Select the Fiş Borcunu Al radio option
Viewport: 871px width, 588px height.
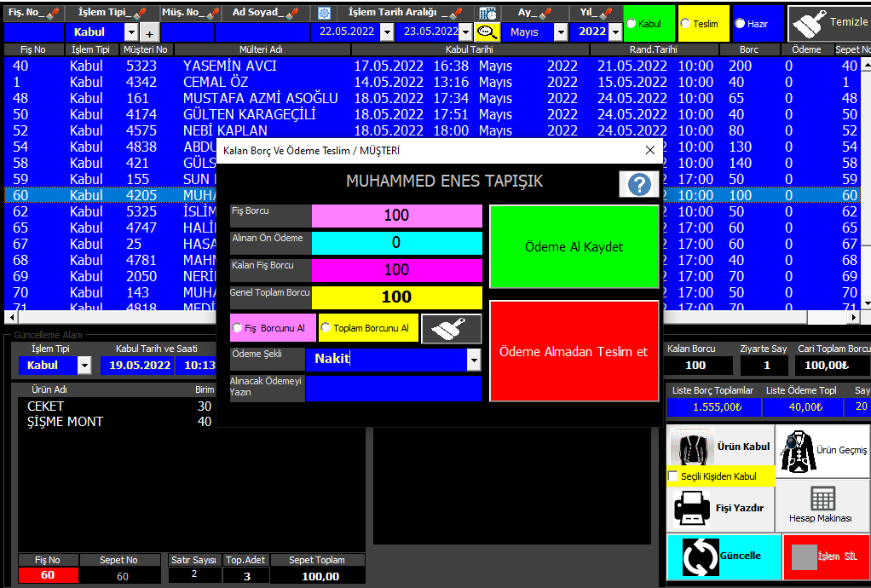point(237,328)
